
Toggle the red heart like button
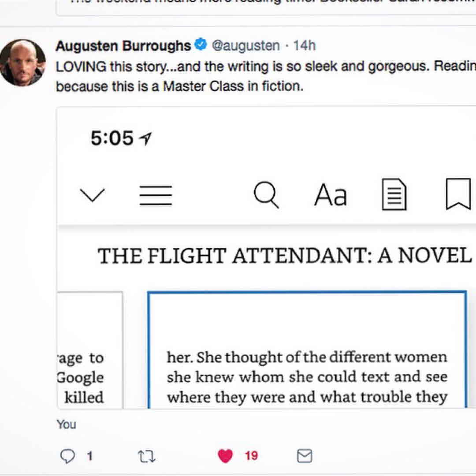tap(225, 456)
